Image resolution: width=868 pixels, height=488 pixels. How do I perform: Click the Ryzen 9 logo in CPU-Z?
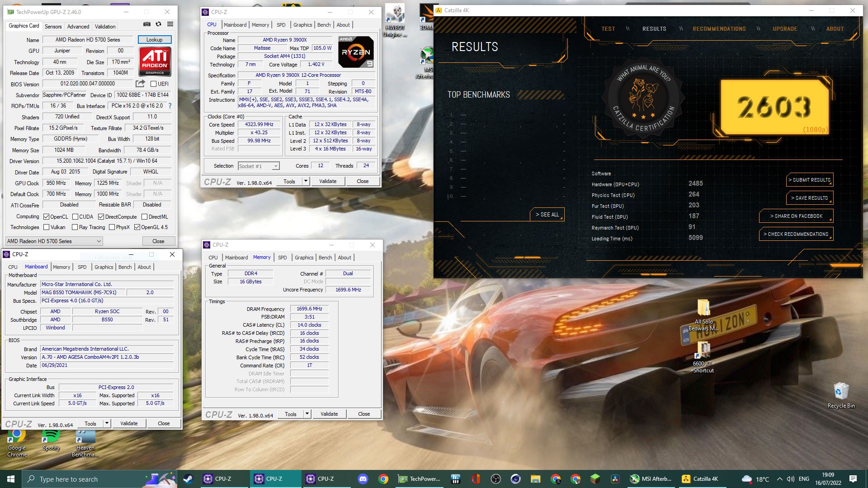click(356, 52)
